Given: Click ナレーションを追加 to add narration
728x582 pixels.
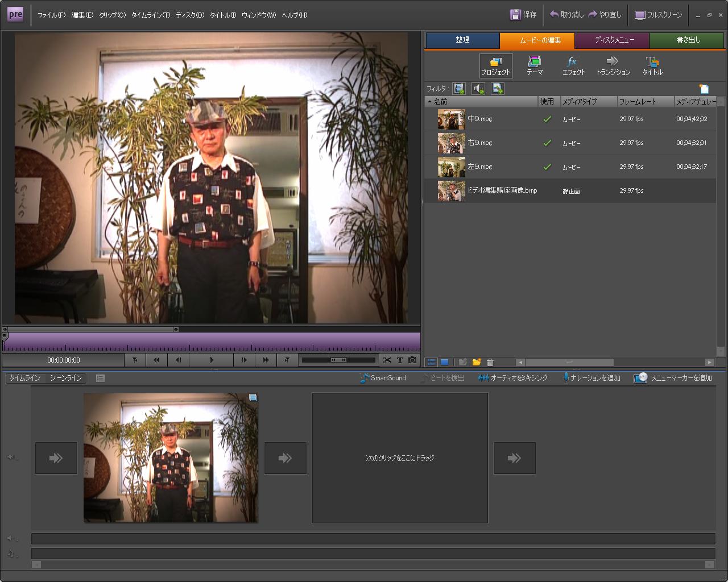Looking at the screenshot, I should pyautogui.click(x=591, y=378).
